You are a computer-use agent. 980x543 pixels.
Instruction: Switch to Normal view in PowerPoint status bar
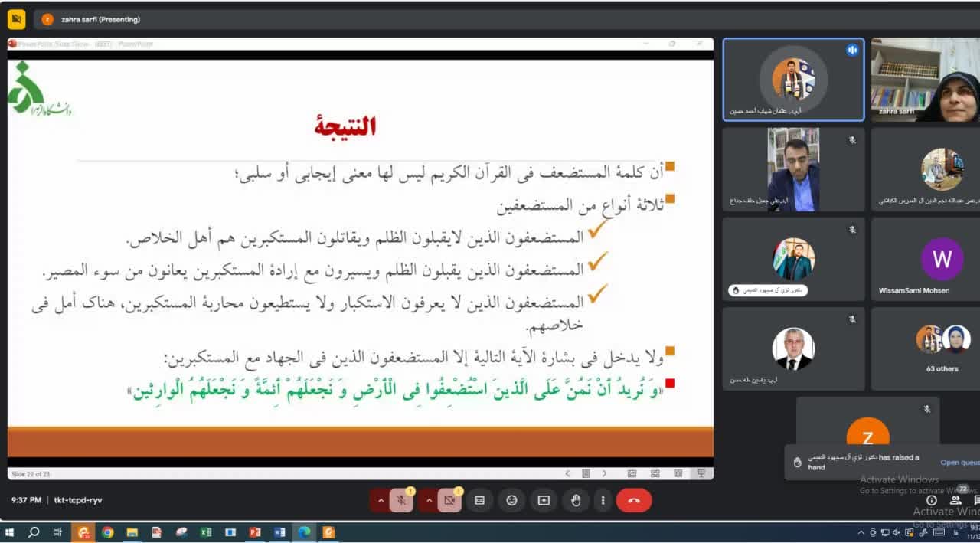[x=632, y=473]
